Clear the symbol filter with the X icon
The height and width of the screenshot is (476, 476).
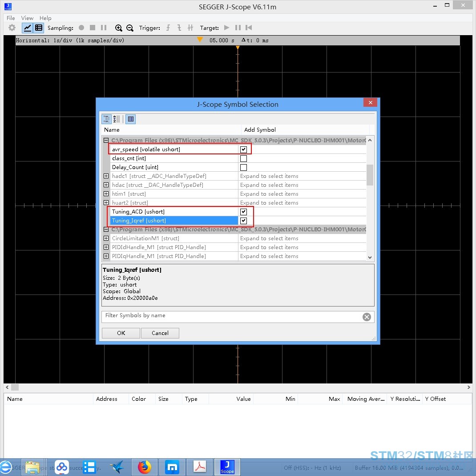[x=367, y=317]
